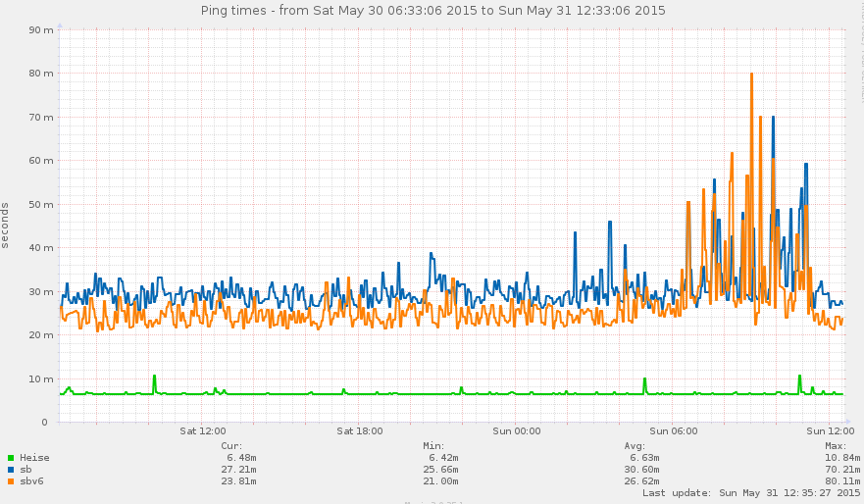Click the Sun 06:00 time axis label

(x=673, y=430)
